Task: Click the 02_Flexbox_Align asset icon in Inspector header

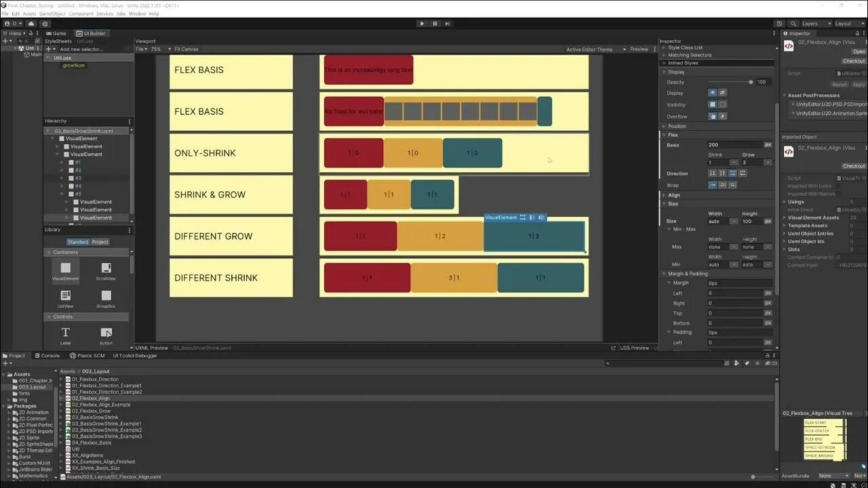Action: pyautogui.click(x=789, y=46)
